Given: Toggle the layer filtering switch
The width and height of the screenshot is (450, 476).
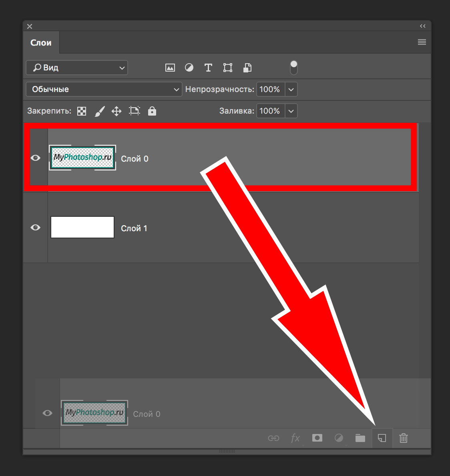Looking at the screenshot, I should pyautogui.click(x=294, y=68).
